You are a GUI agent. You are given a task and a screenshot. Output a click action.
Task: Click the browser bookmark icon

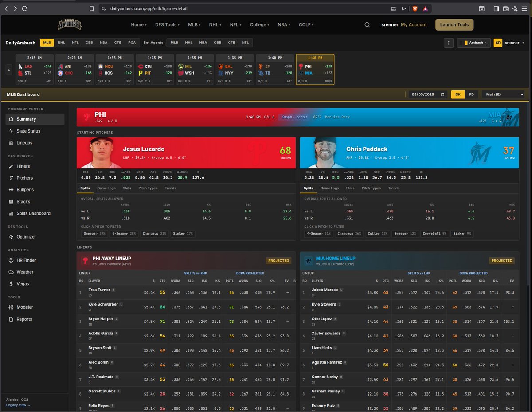(91, 8)
